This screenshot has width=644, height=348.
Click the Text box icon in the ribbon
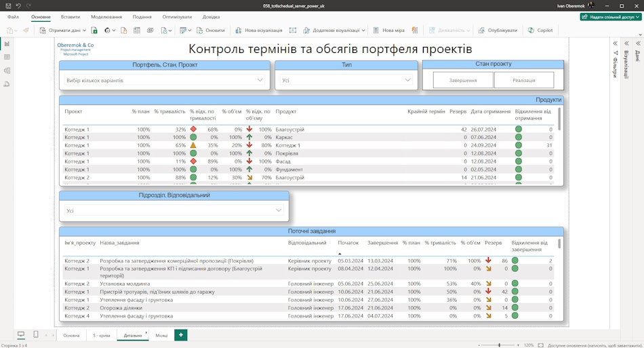(x=292, y=31)
